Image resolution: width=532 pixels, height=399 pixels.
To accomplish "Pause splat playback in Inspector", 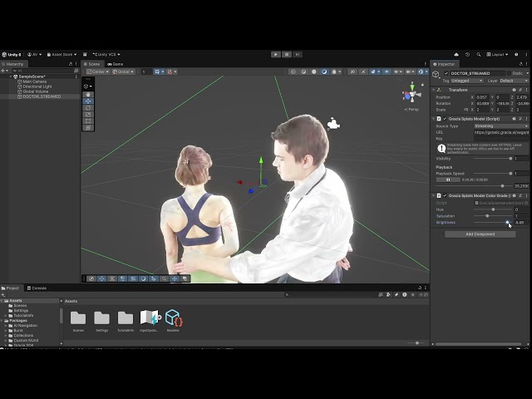I will pos(448,180).
